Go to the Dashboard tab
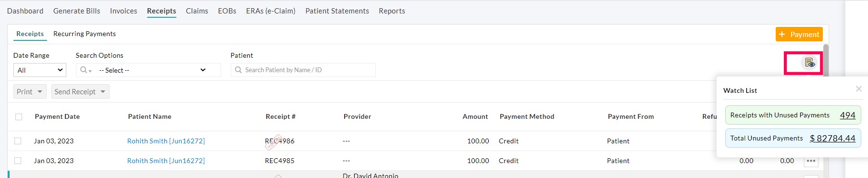The width and height of the screenshot is (868, 178). pos(25,11)
